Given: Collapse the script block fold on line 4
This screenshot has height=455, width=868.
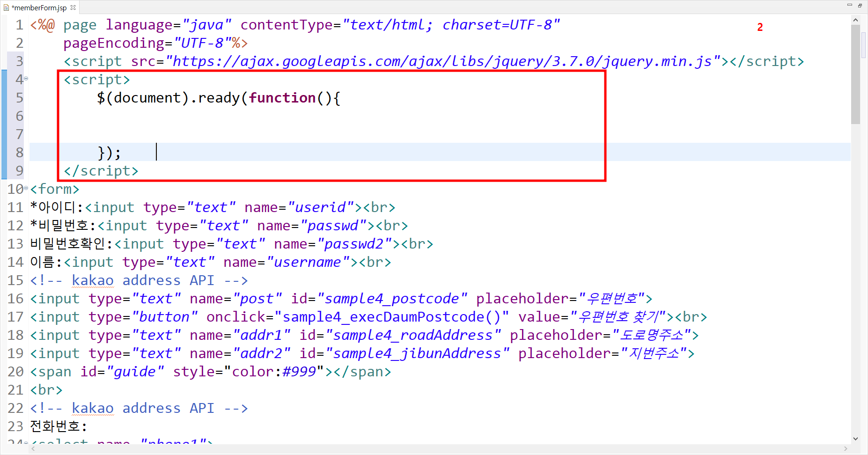Looking at the screenshot, I should 26,79.
